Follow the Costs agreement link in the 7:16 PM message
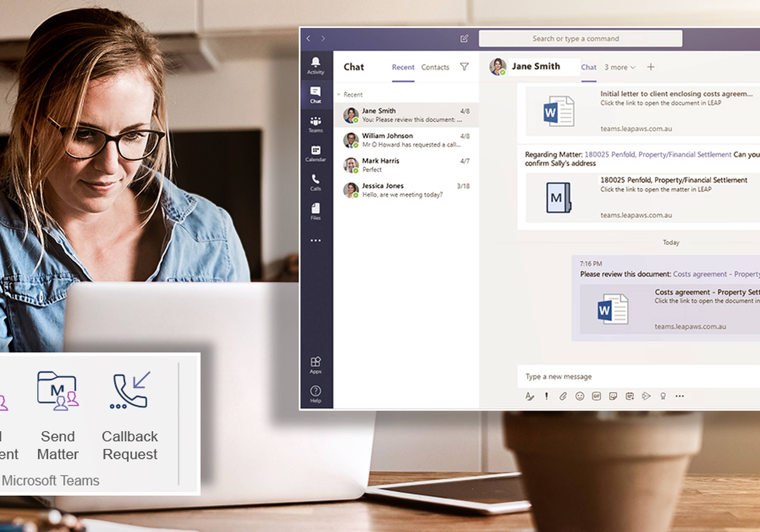This screenshot has height=532, width=760. pos(716,274)
